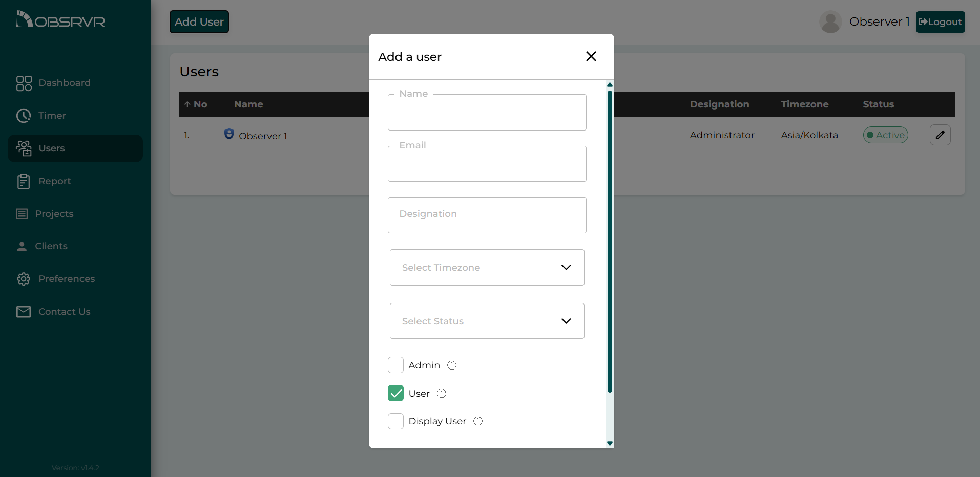Click the Display User info icon

[x=477, y=421]
